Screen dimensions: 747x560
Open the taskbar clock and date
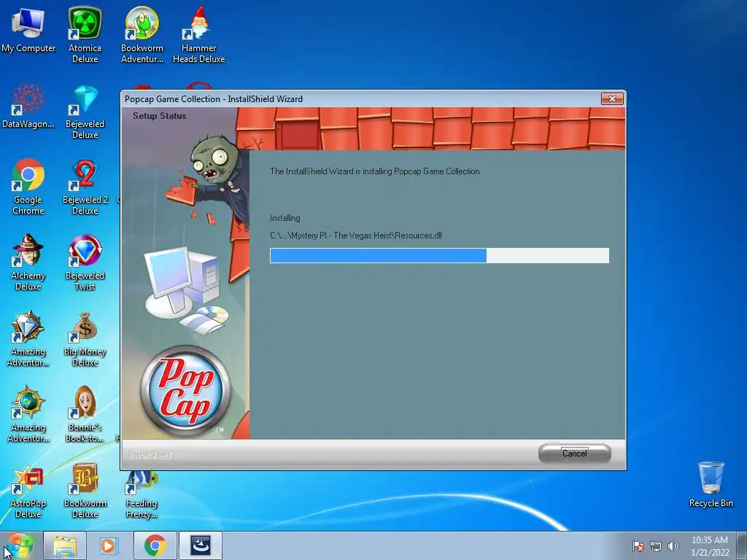(x=710, y=546)
